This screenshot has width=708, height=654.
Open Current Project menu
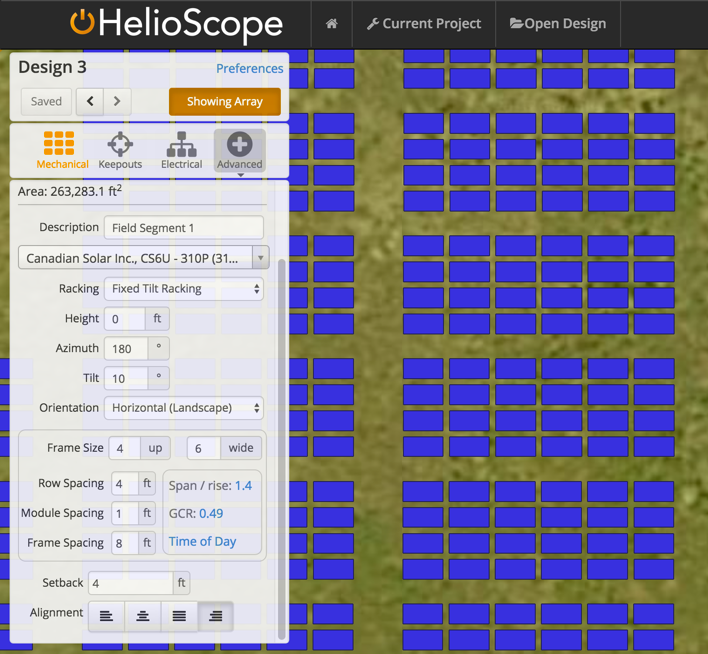pos(424,23)
